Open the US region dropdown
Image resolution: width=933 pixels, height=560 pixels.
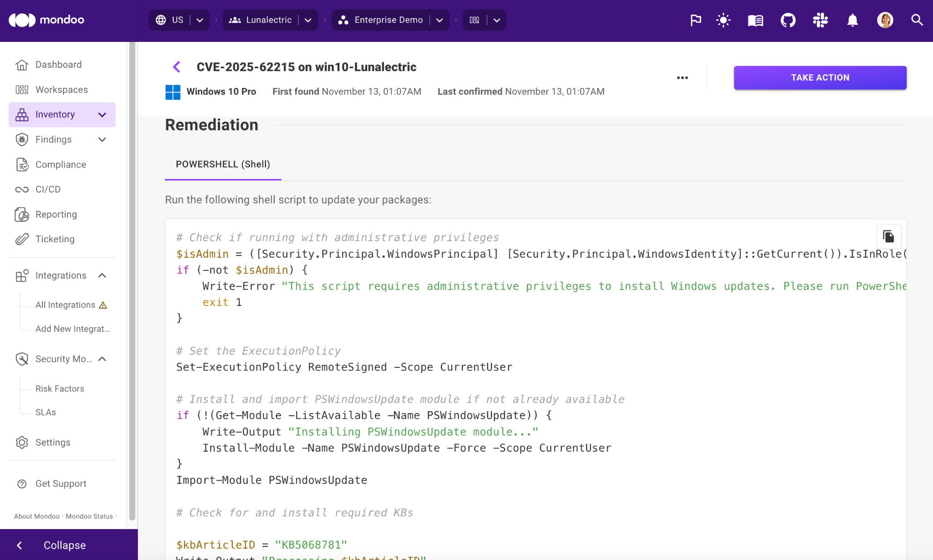[200, 20]
